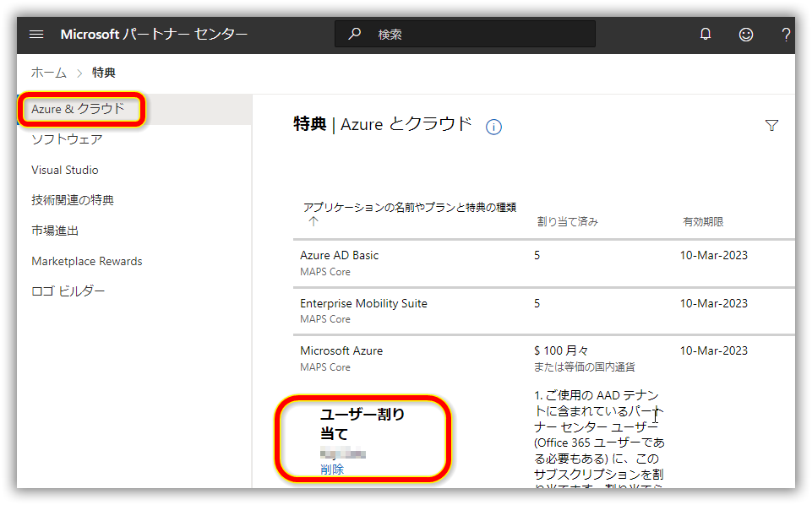Click expiry date of Azure AD Basic
Screen dimensions: 812x505
coord(714,256)
